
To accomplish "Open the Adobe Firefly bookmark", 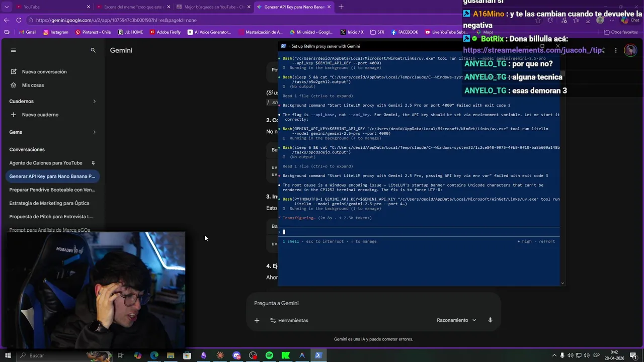I will tap(165, 32).
